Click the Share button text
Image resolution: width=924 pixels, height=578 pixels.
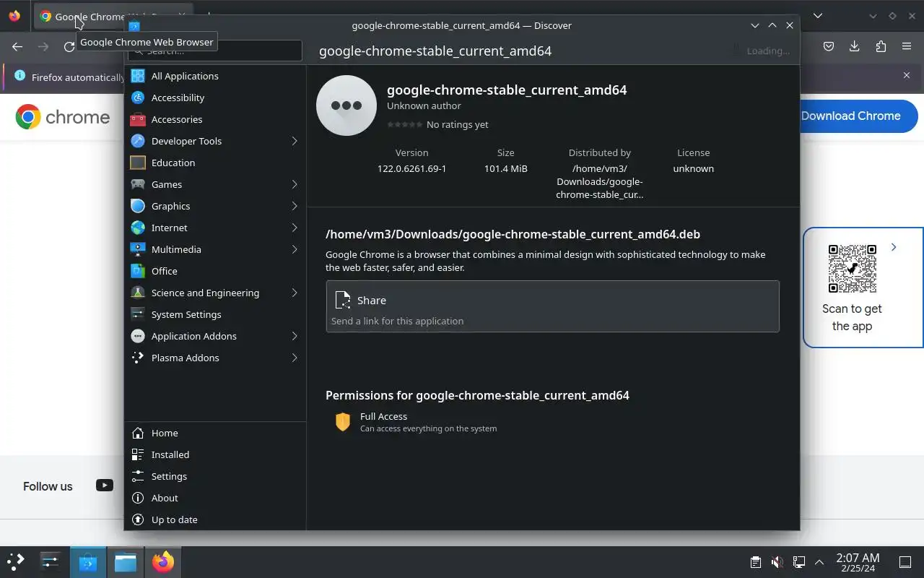(372, 300)
